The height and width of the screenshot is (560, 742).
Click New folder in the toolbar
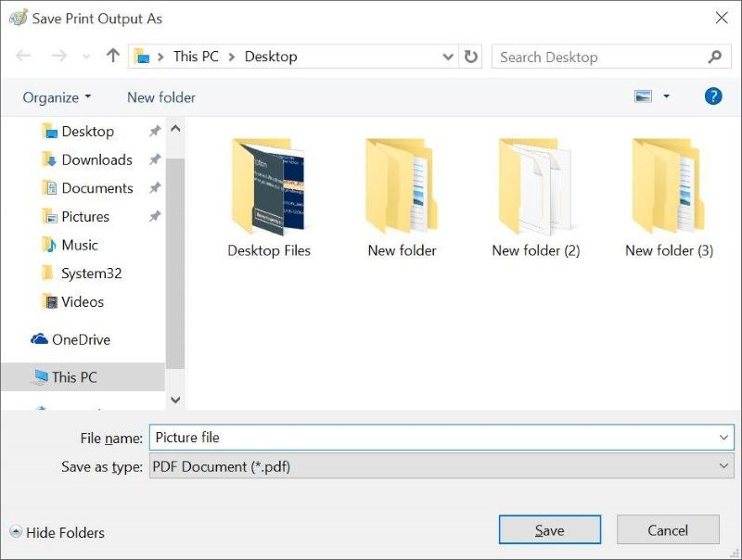click(x=161, y=97)
